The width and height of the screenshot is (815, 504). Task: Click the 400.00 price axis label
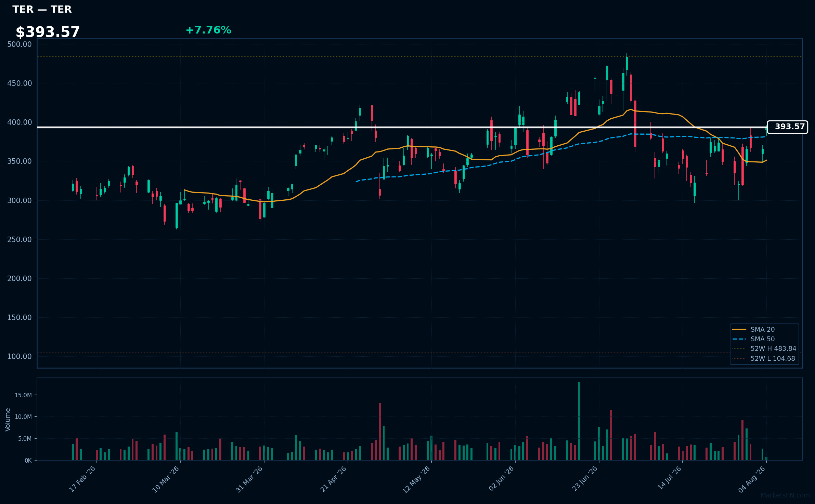pos(20,122)
